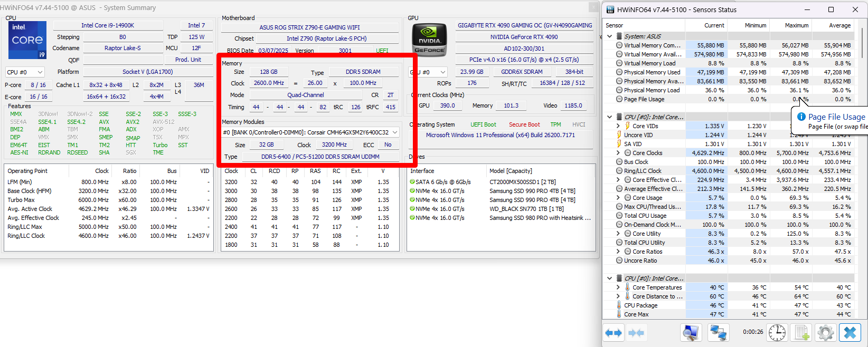Click the 0:00:26 elapsed timer text
The height and width of the screenshot is (347, 868).
click(x=752, y=332)
